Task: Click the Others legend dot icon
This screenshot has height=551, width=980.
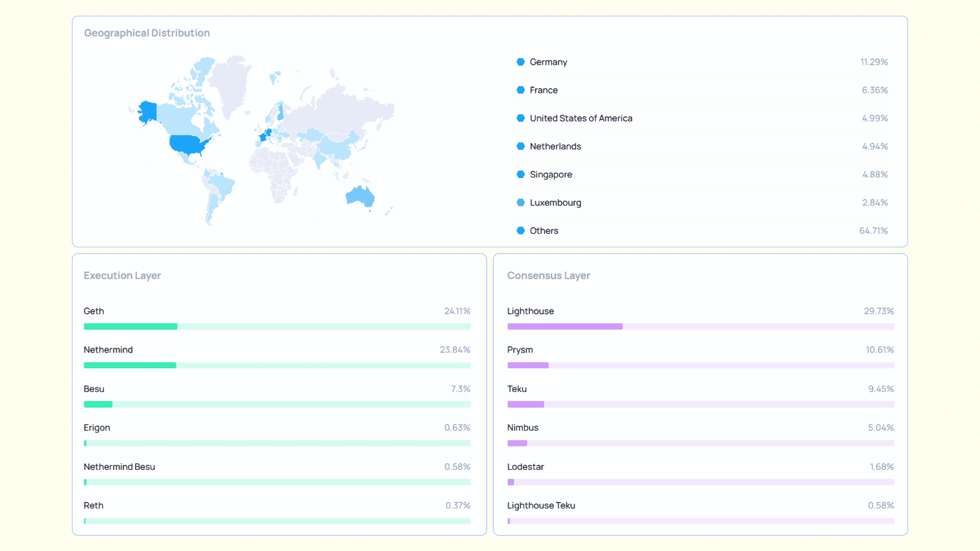Action: pos(521,230)
